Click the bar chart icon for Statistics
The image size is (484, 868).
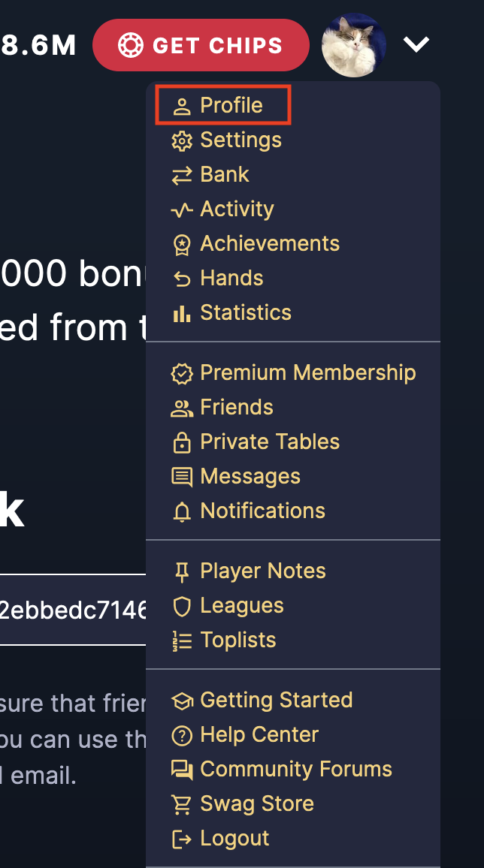pos(182,313)
